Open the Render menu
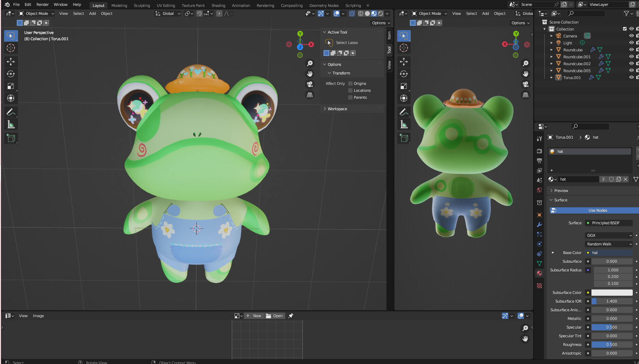The height and width of the screenshot is (364, 639). 43,5
